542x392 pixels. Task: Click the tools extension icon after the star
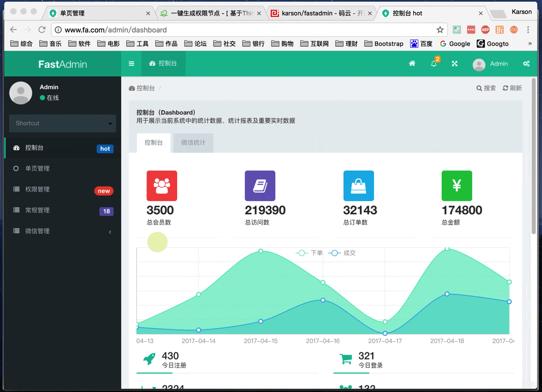pyautogui.click(x=457, y=30)
